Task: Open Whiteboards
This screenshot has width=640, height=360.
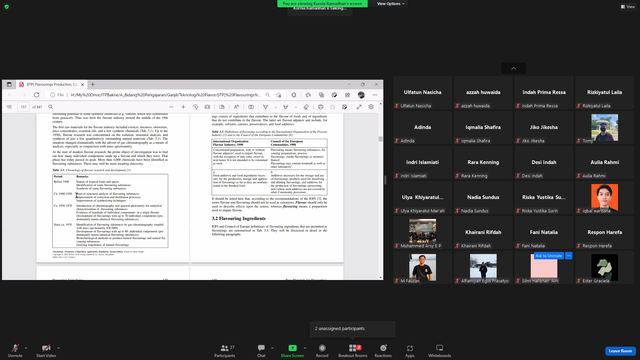Action: pyautogui.click(x=439, y=350)
